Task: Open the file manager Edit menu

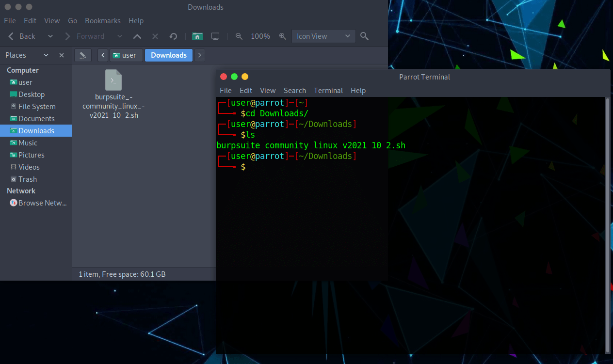Action: pyautogui.click(x=30, y=21)
